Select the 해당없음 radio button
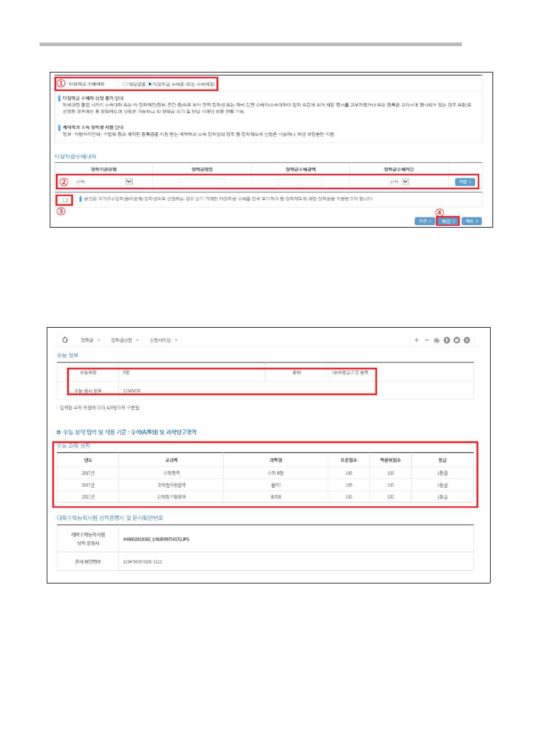This screenshot has height=756, width=535. (125, 84)
